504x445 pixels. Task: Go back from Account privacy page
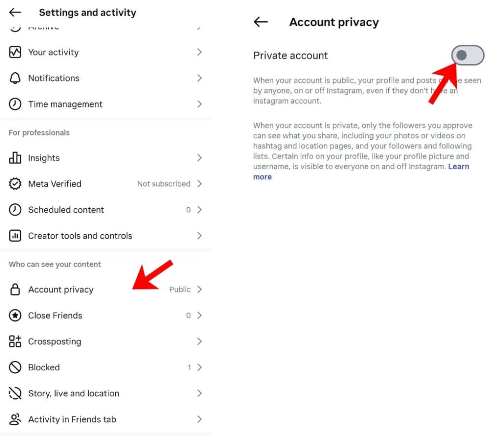(261, 22)
